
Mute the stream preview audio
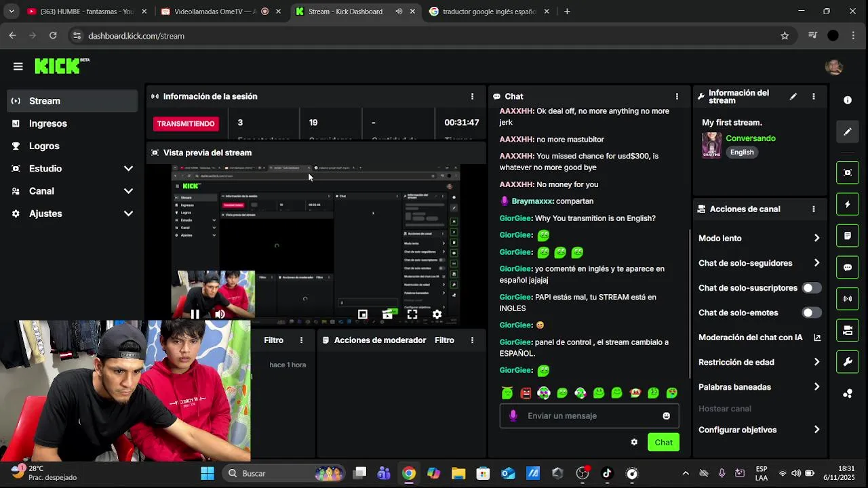[x=220, y=314]
